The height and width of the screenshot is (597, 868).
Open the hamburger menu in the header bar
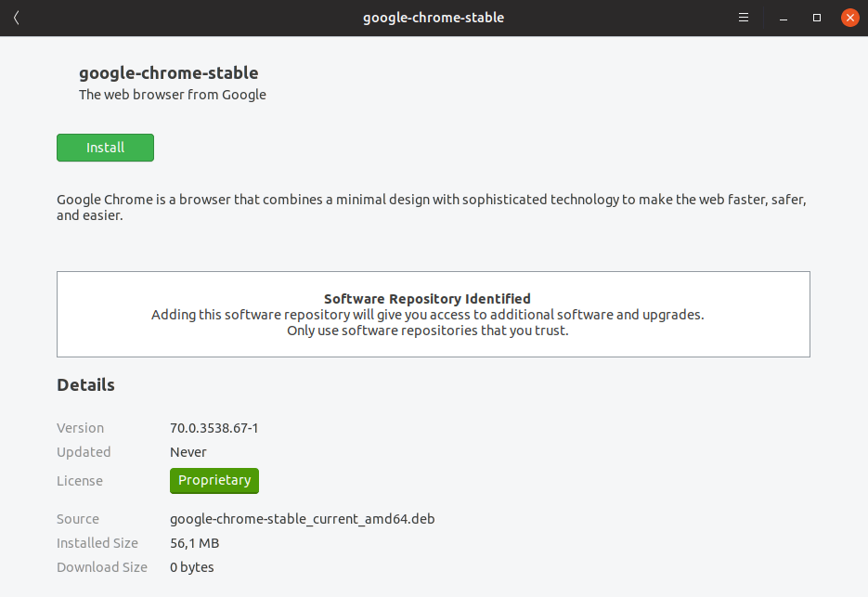click(744, 18)
